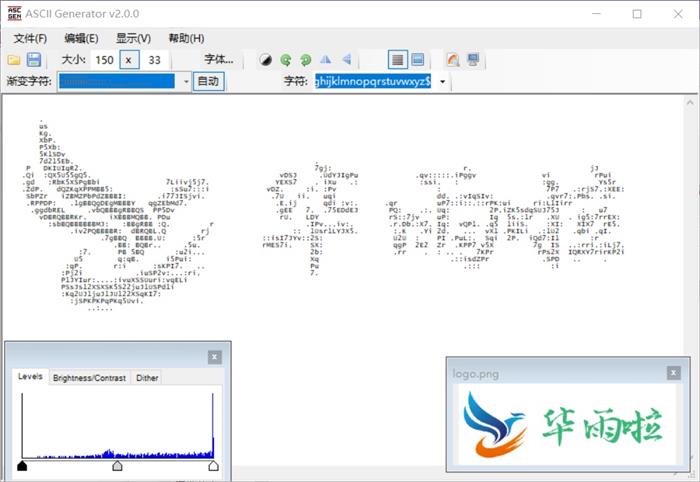Click the ASCII Generator app icon in title bar

click(x=14, y=13)
